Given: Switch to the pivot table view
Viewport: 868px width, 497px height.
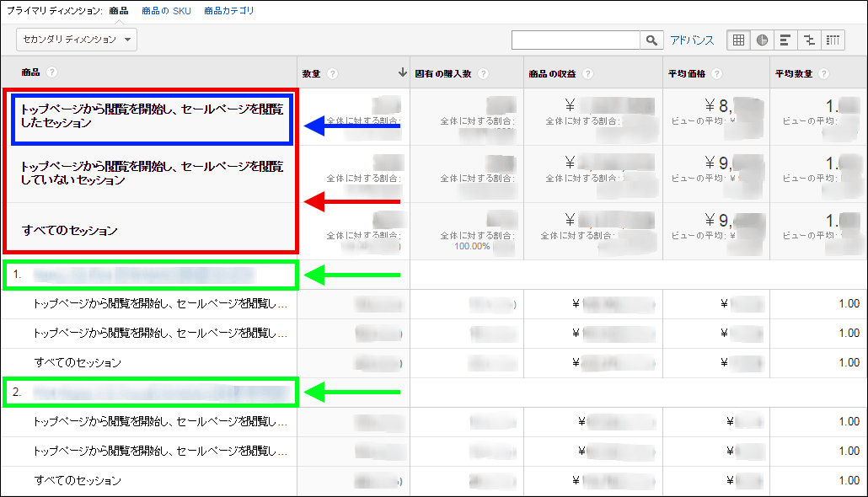Looking at the screenshot, I should [x=833, y=40].
